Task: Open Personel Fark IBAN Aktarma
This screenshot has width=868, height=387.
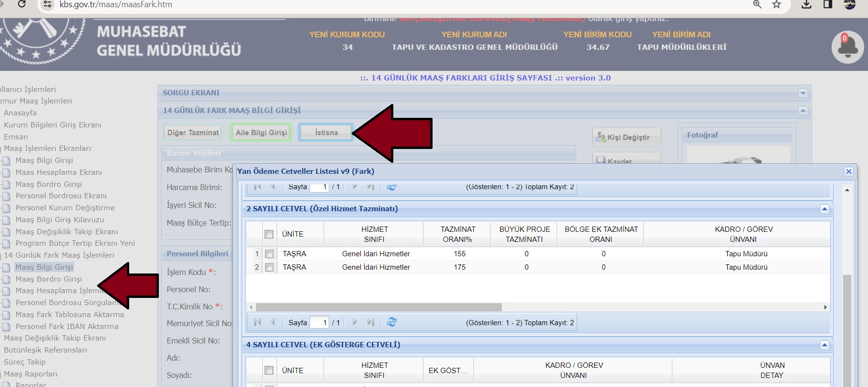Action: 67,327
